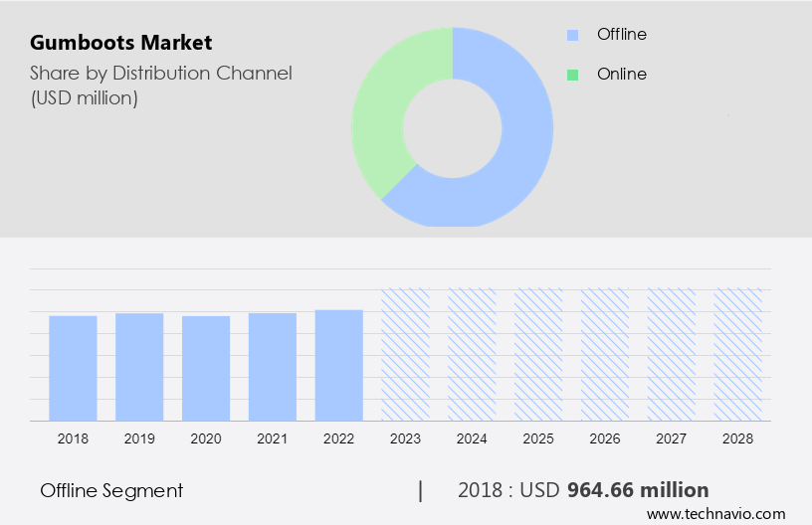Viewport: 812px width, 525px height.
Task: Select the hatched 2026 forecast bar
Action: [x=606, y=355]
